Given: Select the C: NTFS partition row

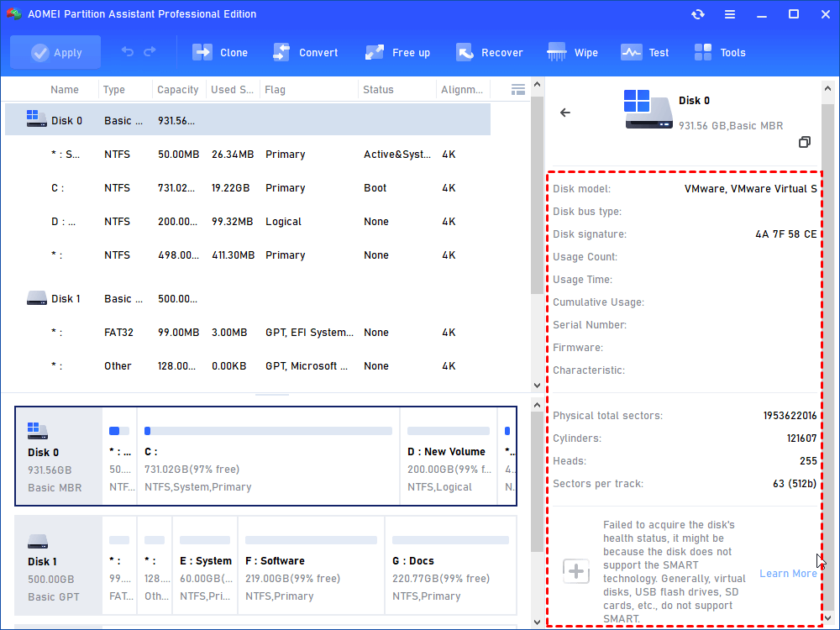Looking at the screenshot, I should [x=248, y=188].
